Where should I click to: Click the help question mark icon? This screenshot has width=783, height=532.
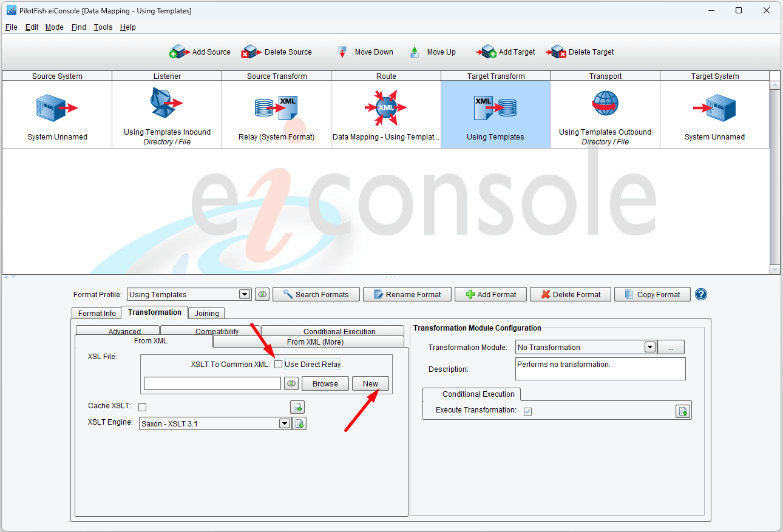[701, 294]
